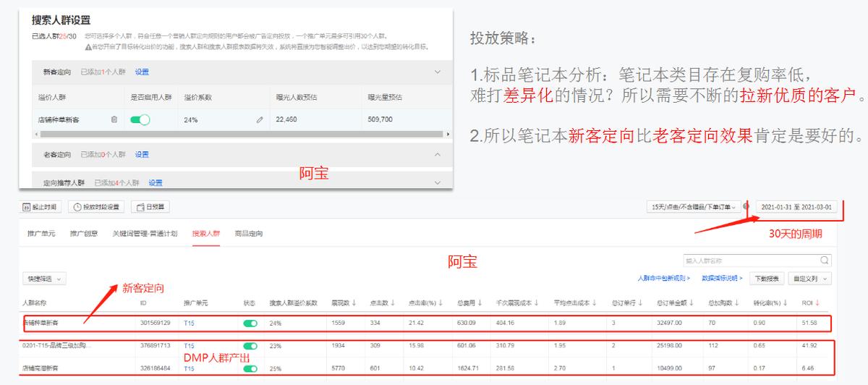
Task: Open T15 link in 店铺种草新客 row
Action: 190,323
